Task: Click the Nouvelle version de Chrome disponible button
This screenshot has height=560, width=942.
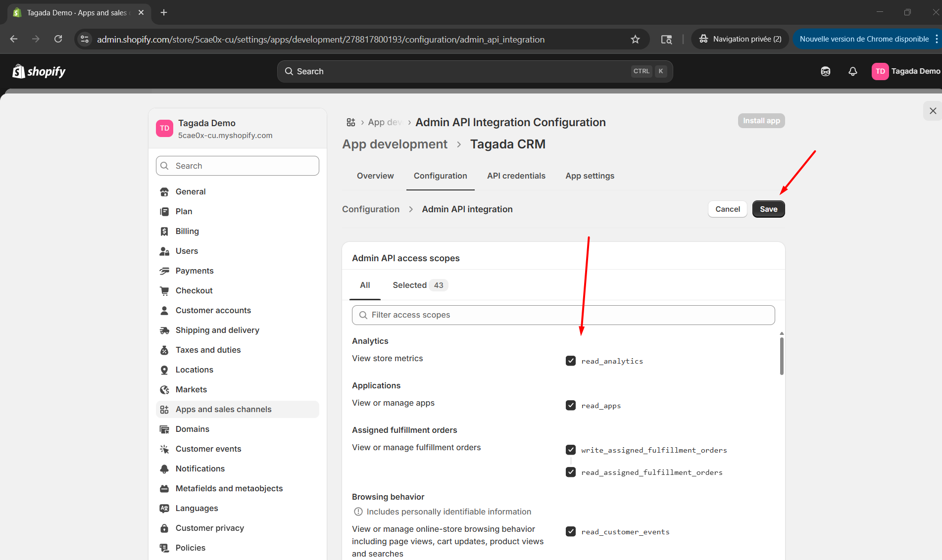Action: (864, 39)
